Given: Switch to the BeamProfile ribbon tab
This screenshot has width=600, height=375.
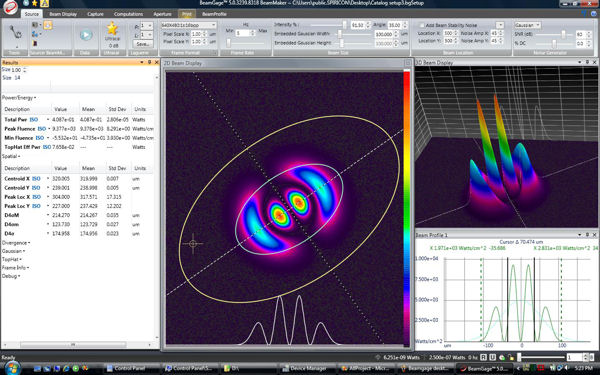Looking at the screenshot, I should [214, 14].
